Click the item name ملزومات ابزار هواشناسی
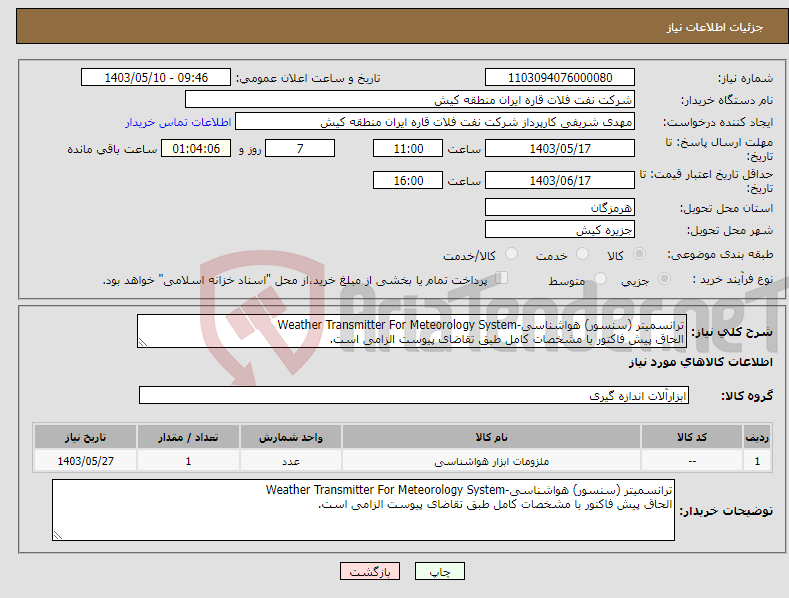 491,461
